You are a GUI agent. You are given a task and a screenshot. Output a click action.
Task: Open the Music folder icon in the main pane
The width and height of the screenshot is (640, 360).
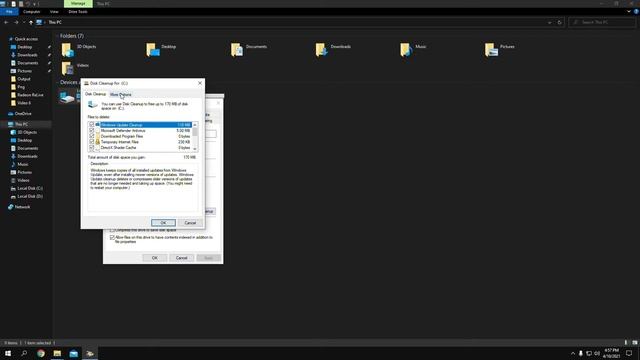tap(406, 50)
